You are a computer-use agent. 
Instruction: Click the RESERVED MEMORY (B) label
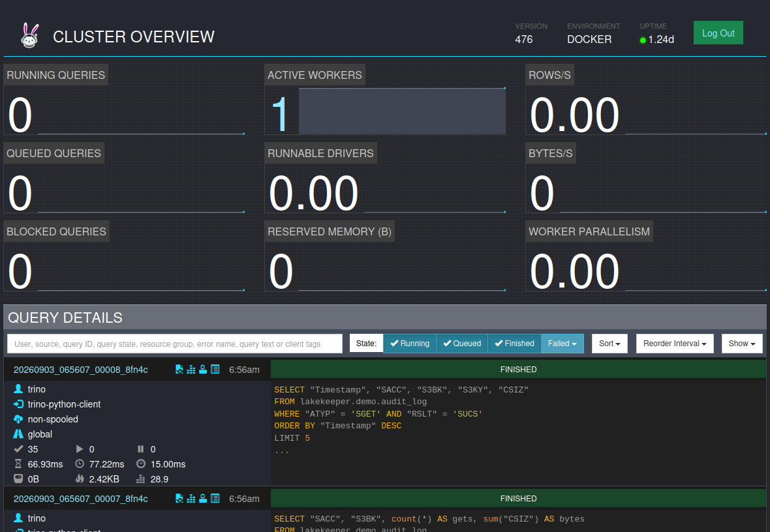pos(330,231)
